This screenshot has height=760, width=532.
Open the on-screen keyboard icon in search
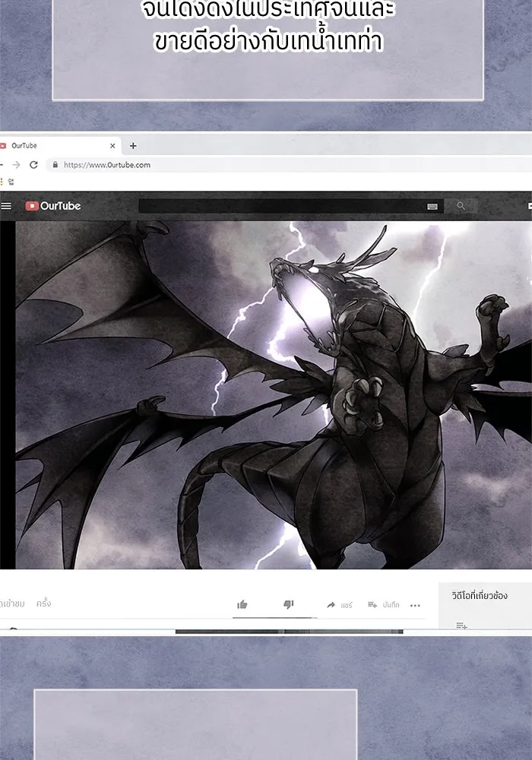tap(432, 206)
